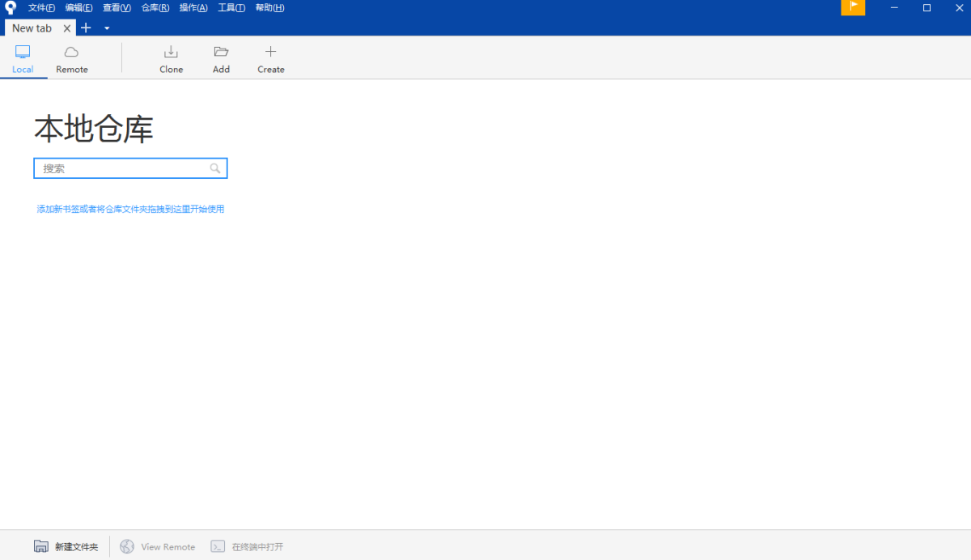Click the add new bookmark link

[x=129, y=208]
